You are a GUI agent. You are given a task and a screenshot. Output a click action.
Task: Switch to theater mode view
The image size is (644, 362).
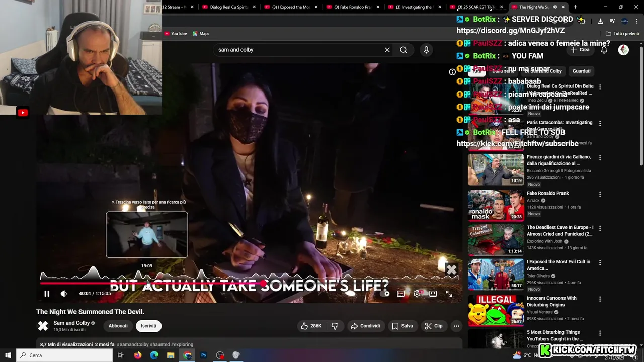(433, 294)
